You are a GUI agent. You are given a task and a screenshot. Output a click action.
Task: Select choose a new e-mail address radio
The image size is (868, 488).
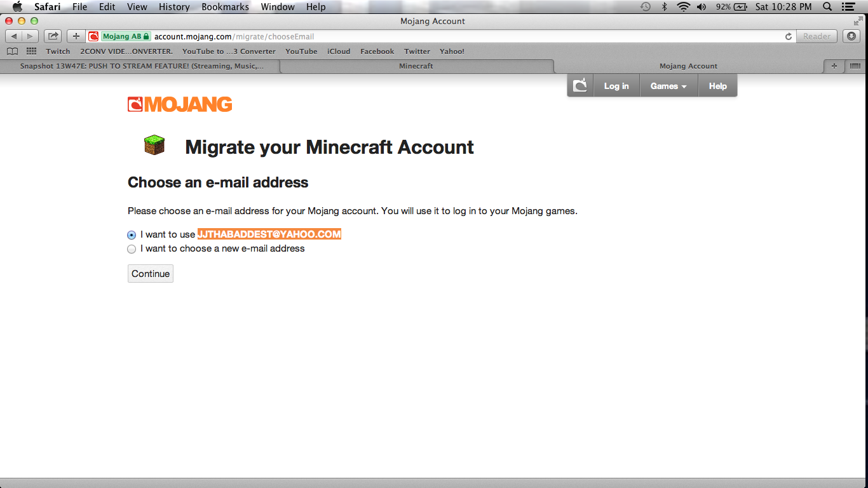[132, 249]
